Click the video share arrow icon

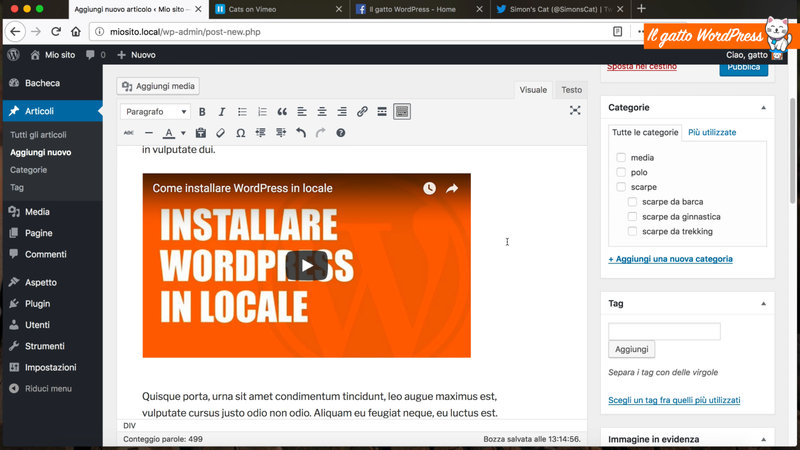point(452,188)
